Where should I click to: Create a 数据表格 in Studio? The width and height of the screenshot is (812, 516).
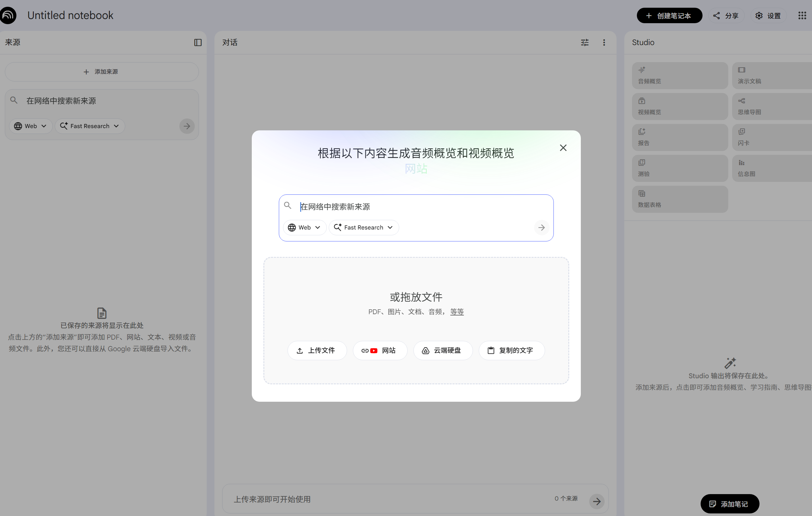click(x=679, y=199)
